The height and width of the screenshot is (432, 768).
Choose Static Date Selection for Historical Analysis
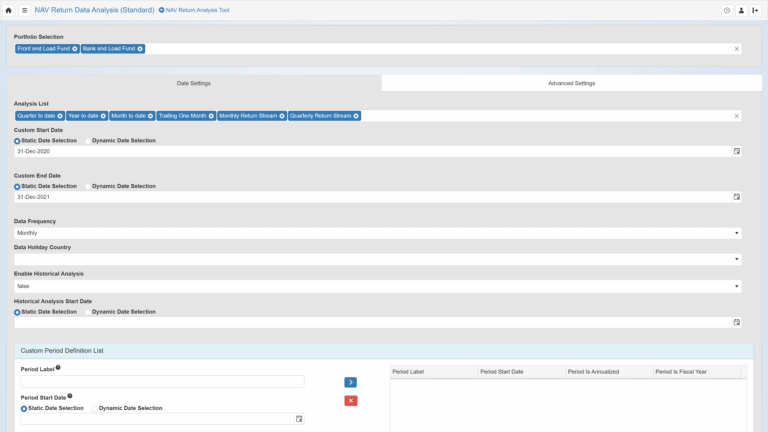pos(17,312)
